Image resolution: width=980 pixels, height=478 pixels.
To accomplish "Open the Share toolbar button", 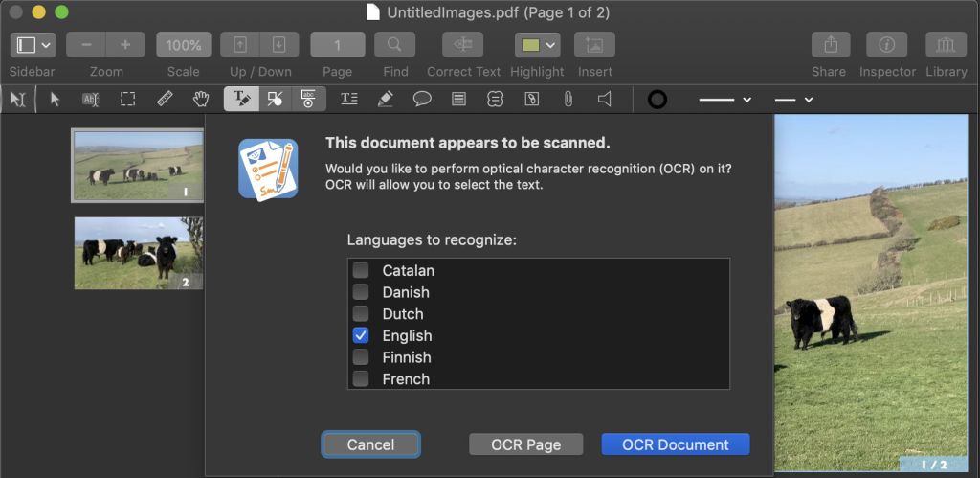I will tap(831, 45).
